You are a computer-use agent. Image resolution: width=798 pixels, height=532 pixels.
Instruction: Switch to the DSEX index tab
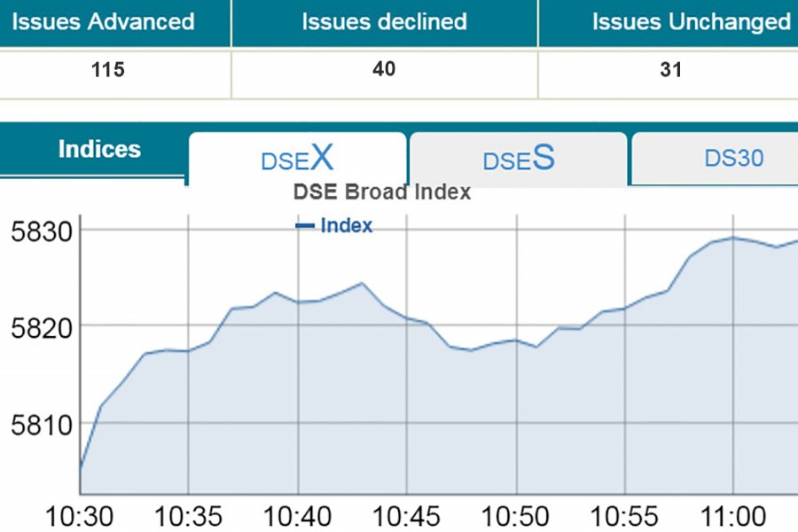297,160
